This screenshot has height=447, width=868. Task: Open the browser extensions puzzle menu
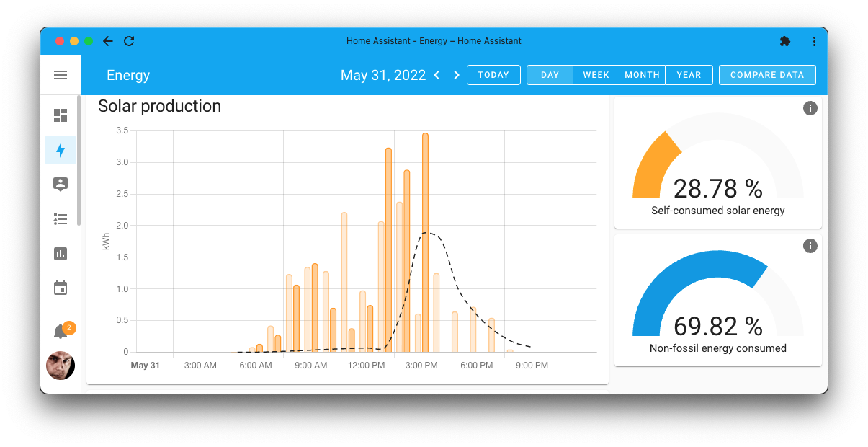coord(785,41)
